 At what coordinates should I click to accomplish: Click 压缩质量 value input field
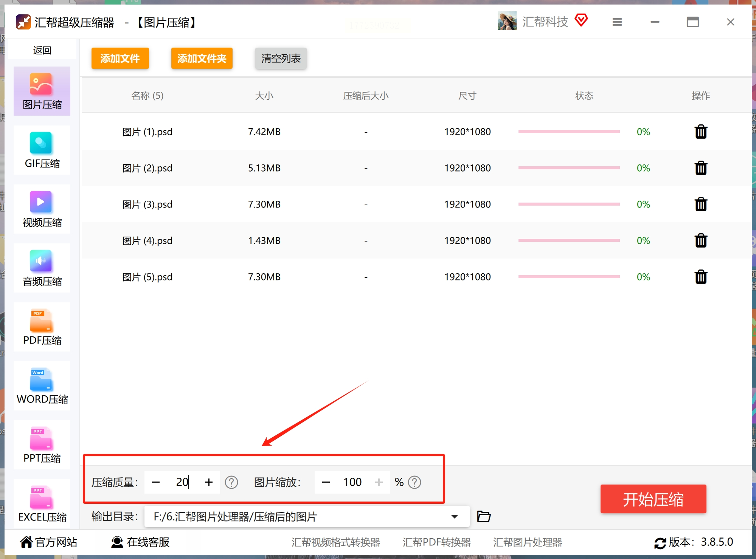click(182, 482)
